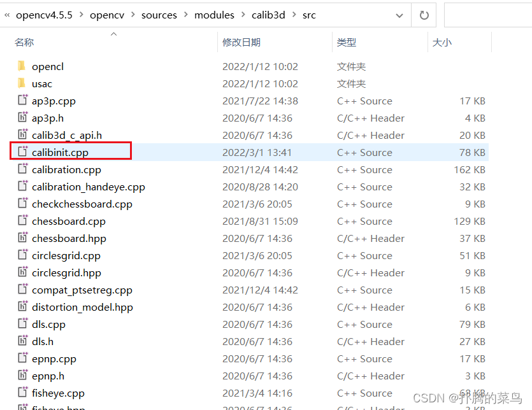Select the file name dls.h
The image size is (532, 410).
click(x=43, y=341)
